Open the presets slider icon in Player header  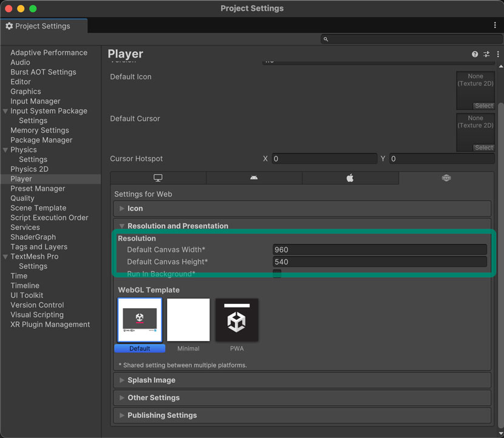(x=486, y=54)
